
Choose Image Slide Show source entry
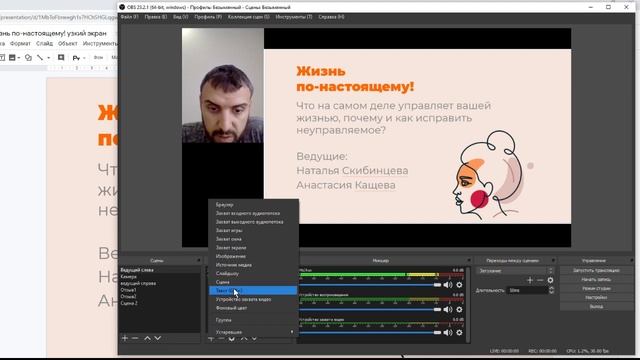click(254, 273)
